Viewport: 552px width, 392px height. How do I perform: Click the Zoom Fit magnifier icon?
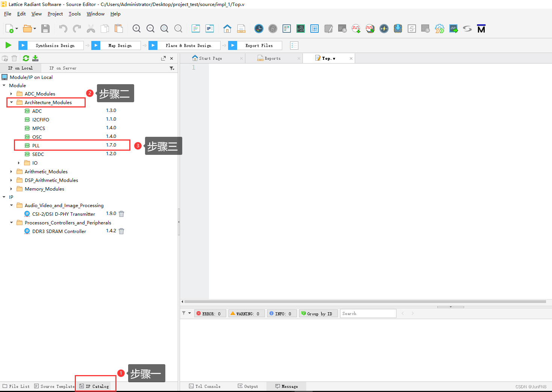(x=165, y=29)
